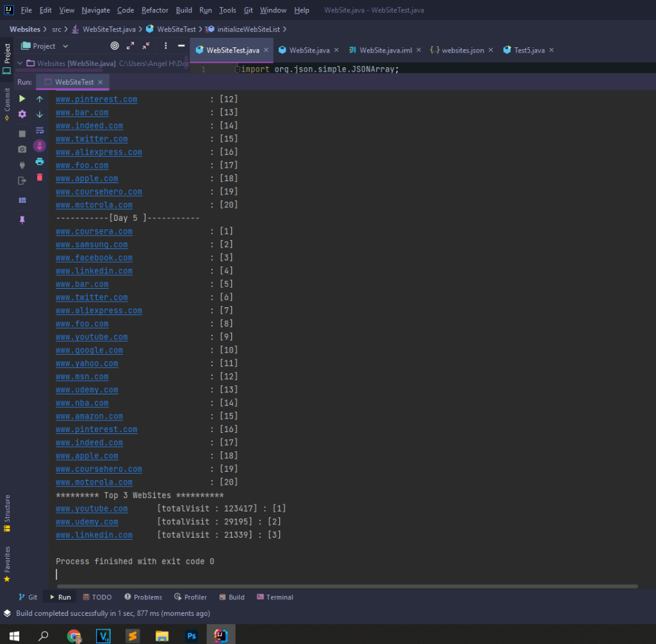Image resolution: width=656 pixels, height=644 pixels.
Task: Clear all console output with trash icon
Action: tap(40, 177)
